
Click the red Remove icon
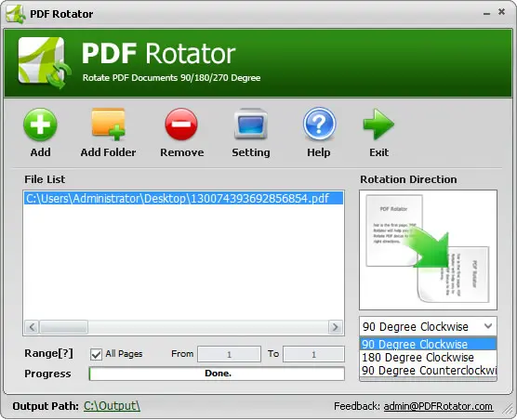(x=181, y=125)
